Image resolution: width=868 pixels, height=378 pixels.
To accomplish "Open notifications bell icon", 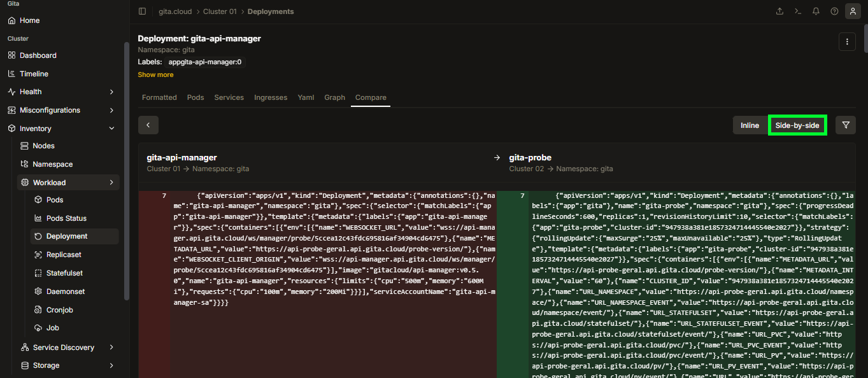I will point(816,11).
